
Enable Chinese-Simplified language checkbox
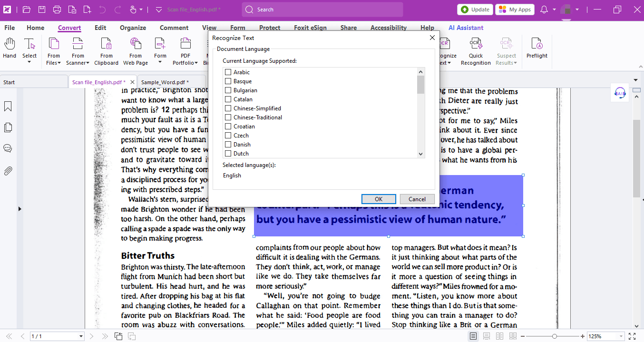coord(228,108)
